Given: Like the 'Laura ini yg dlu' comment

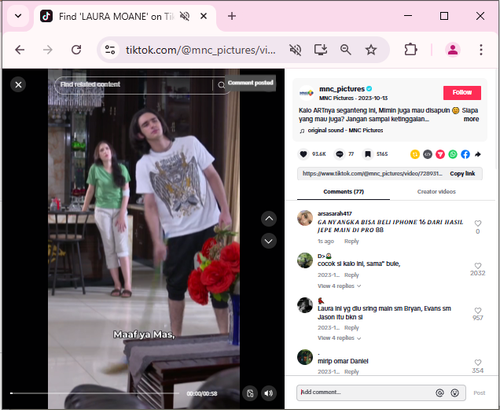Looking at the screenshot, I should (478, 310).
